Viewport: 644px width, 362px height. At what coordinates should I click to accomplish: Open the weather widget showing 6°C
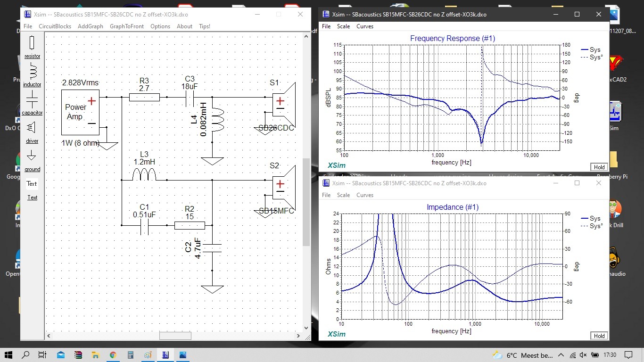523,355
